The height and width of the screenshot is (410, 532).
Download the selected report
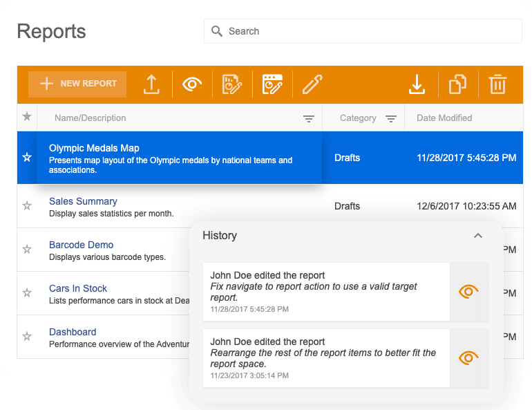[417, 84]
